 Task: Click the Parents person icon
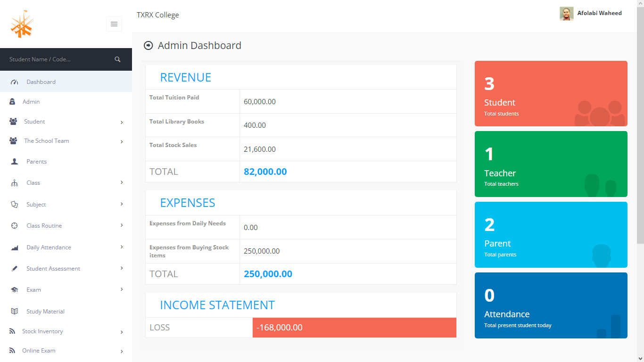point(14,162)
